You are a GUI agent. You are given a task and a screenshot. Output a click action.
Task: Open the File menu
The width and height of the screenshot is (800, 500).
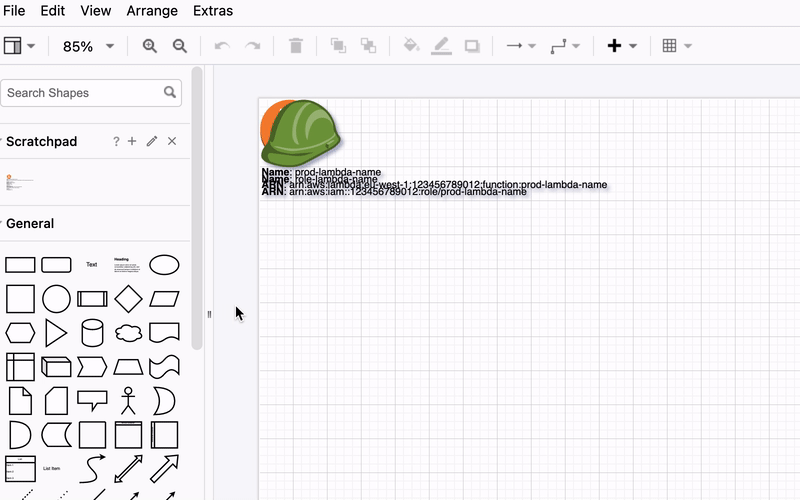coord(14,11)
